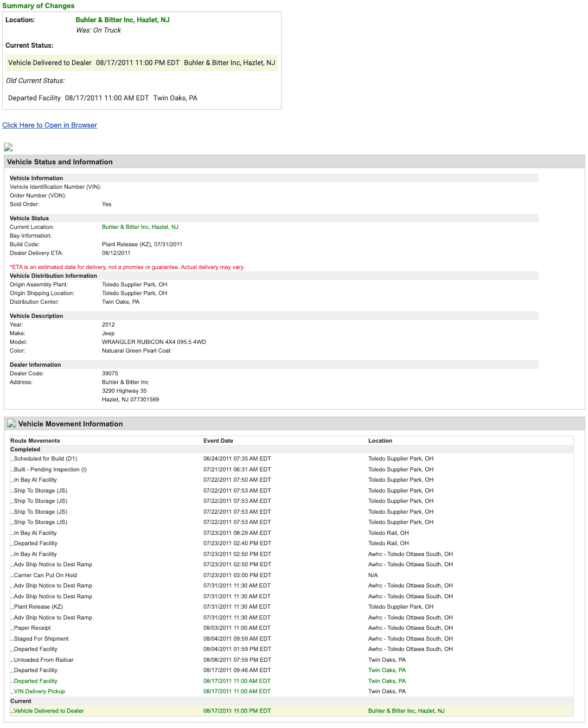Select the Vehicle Distribution Information heading
Image resolution: width=588 pixels, height=728 pixels.
[53, 276]
